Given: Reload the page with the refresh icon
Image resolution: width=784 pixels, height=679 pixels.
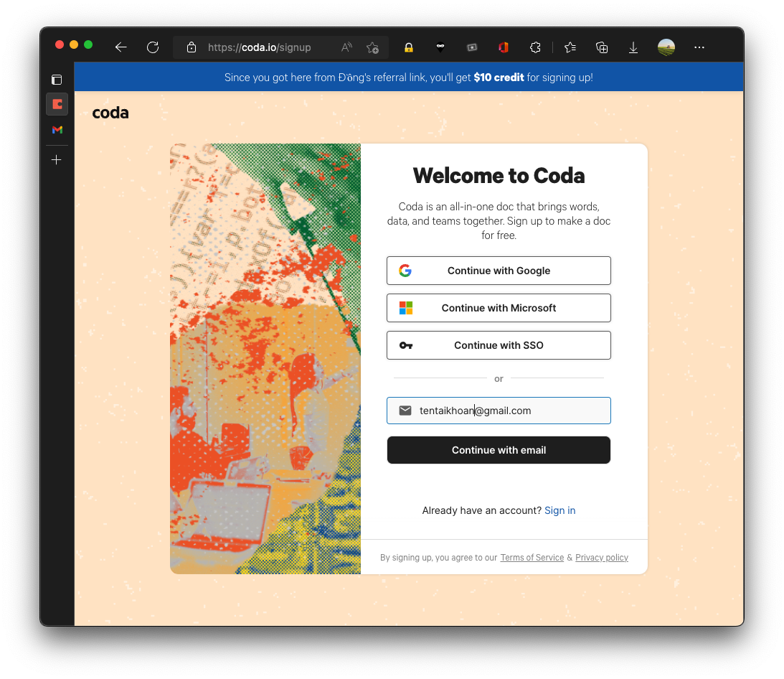Looking at the screenshot, I should (x=153, y=47).
